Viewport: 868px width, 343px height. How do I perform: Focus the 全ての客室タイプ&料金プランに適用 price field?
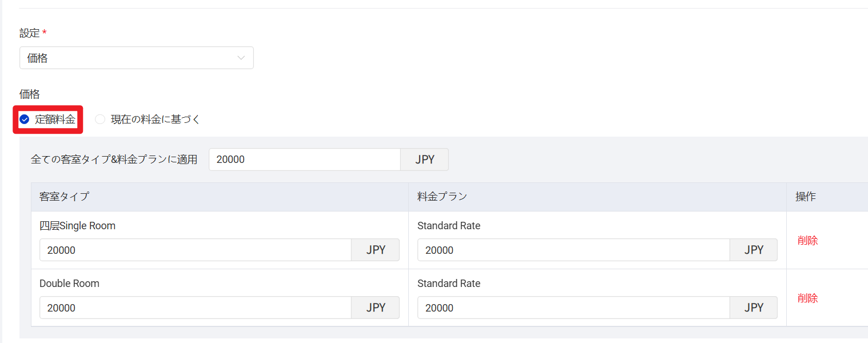(304, 159)
